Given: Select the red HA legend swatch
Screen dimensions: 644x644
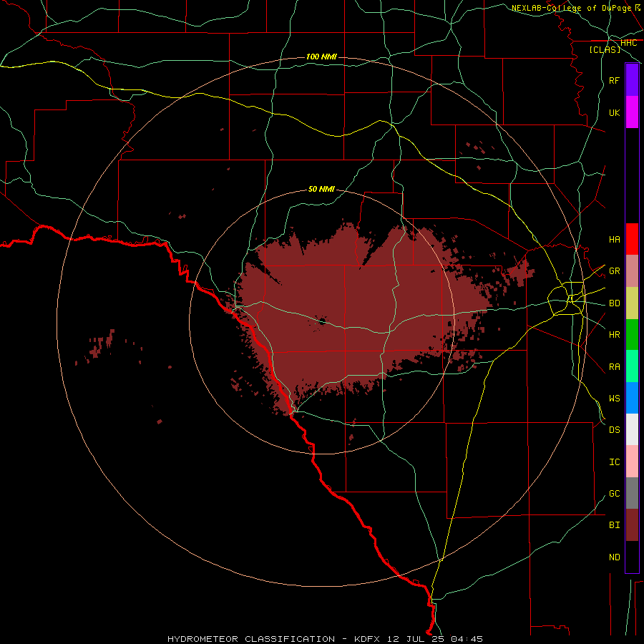Looking at the screenshot, I should click(632, 239).
